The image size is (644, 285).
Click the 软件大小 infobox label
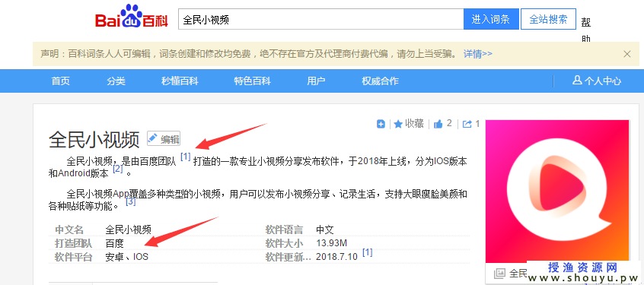(x=284, y=243)
